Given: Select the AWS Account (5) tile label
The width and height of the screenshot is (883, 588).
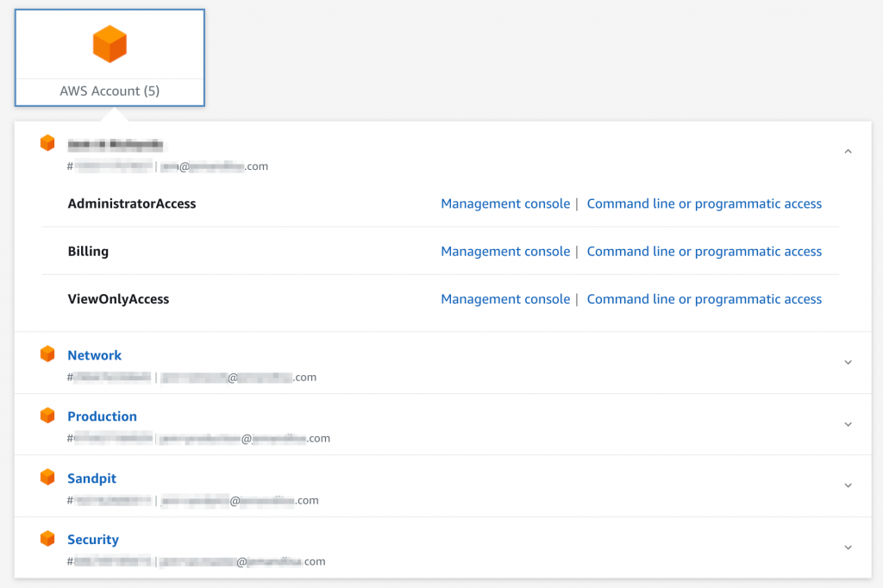Looking at the screenshot, I should (x=110, y=91).
